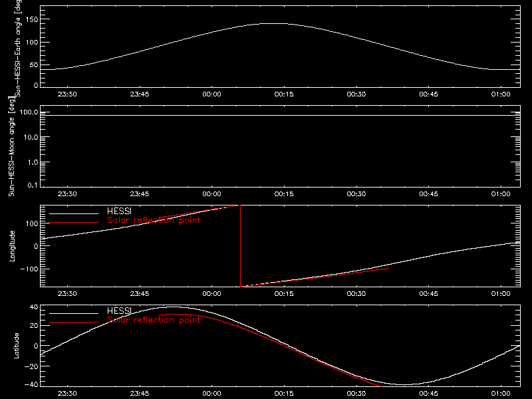Click the 100 tick on Longitude plot
Screen dimensions: 532x399
coord(31,223)
